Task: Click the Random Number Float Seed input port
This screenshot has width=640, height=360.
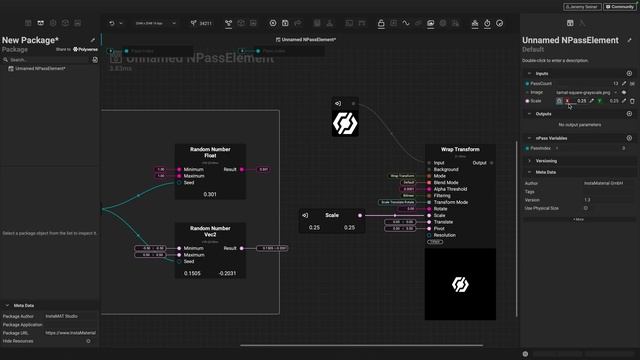Action: click(179, 182)
